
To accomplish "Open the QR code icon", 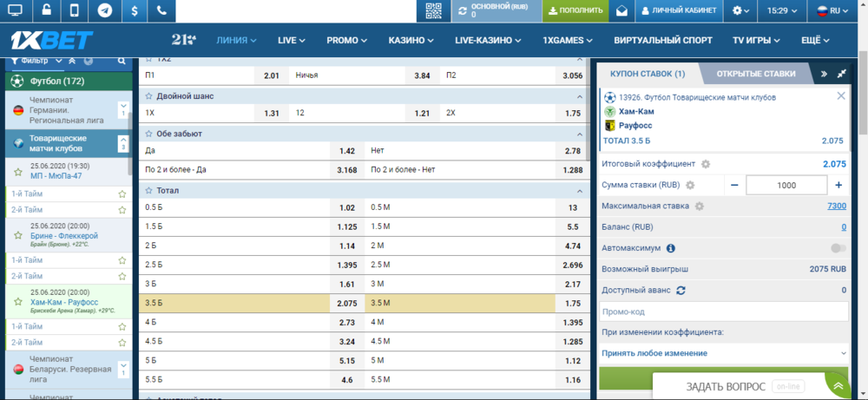I will (x=435, y=10).
